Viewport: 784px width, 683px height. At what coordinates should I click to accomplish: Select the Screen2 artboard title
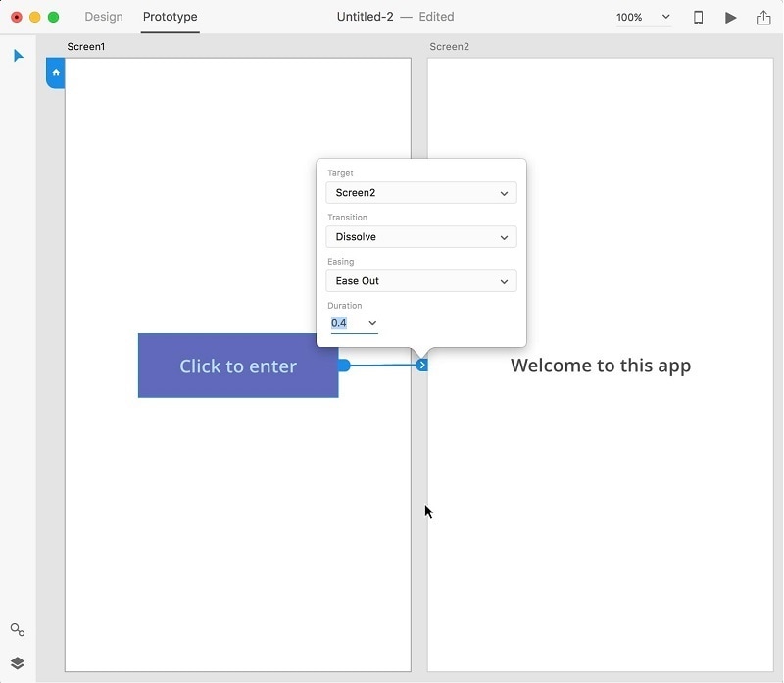pos(449,46)
